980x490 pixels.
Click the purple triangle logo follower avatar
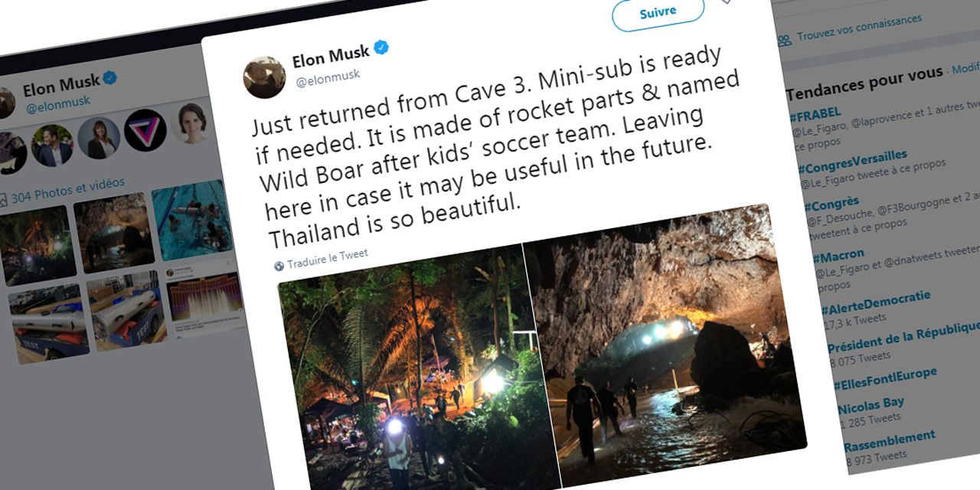click(145, 129)
